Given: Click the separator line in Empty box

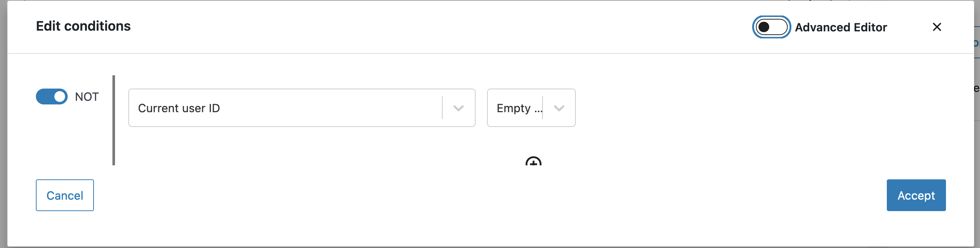Looking at the screenshot, I should [x=543, y=108].
